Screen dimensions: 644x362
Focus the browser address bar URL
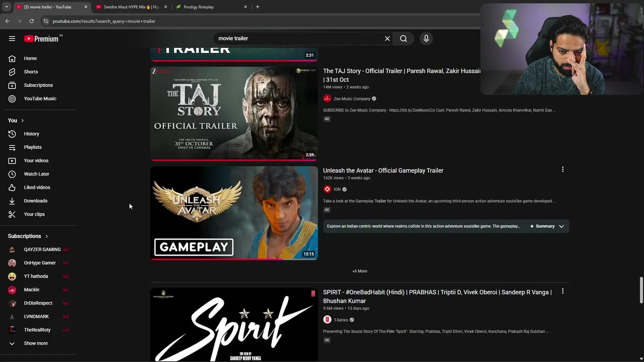pos(104,21)
